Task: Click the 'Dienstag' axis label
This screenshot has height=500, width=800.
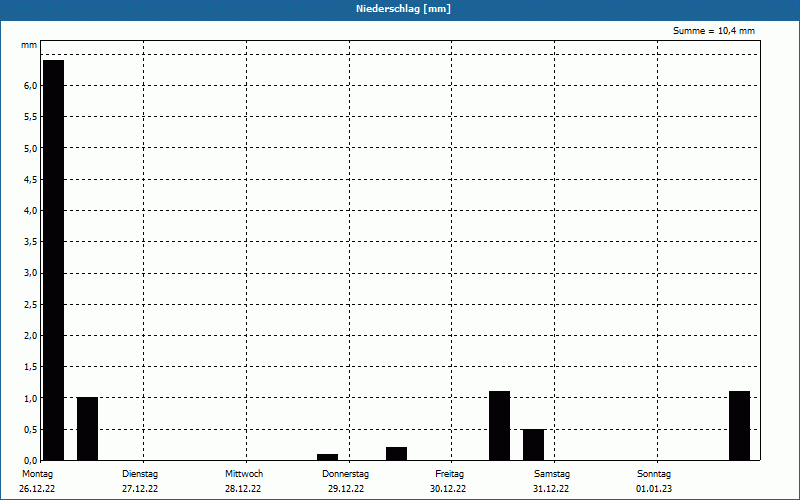Action: (140, 474)
